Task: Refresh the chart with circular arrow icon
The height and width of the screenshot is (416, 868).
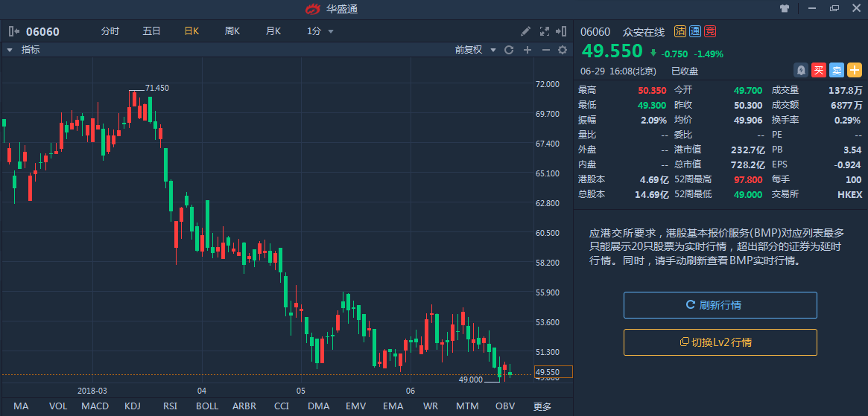Action: pyautogui.click(x=509, y=50)
